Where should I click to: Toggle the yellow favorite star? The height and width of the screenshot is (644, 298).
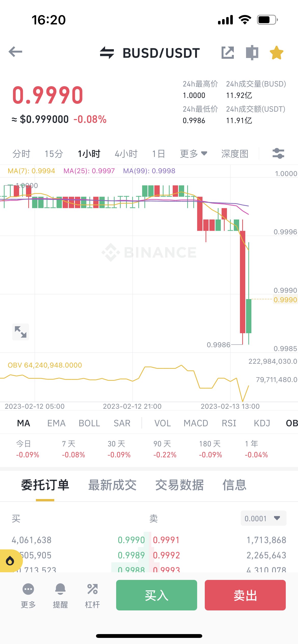[x=276, y=53]
